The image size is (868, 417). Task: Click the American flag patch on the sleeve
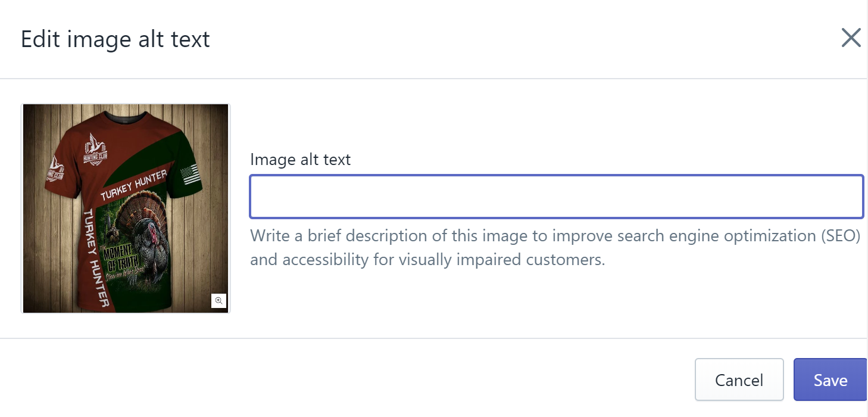click(x=189, y=175)
